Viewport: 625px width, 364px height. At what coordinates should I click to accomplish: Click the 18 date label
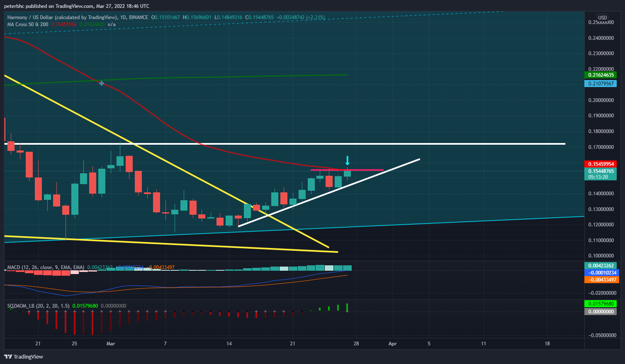pyautogui.click(x=547, y=344)
